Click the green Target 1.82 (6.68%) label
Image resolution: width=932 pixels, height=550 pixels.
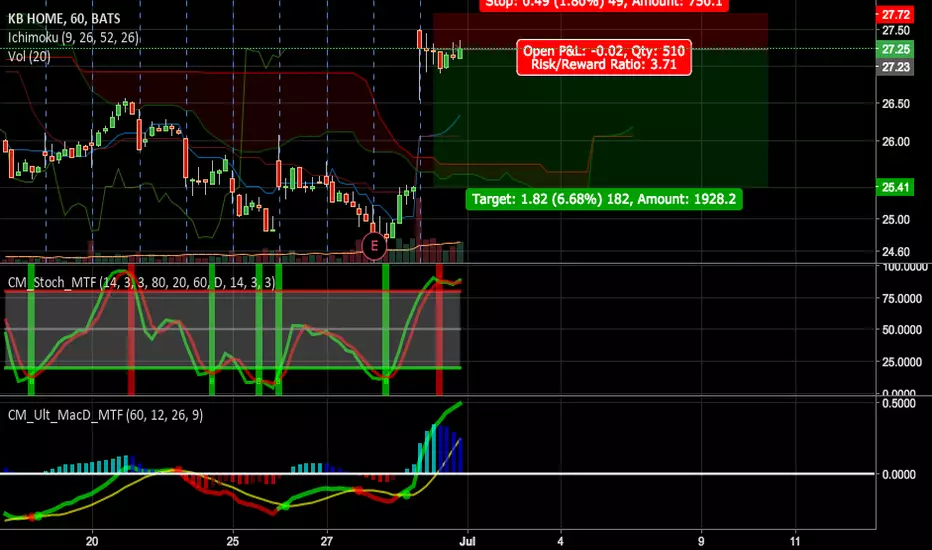point(604,199)
